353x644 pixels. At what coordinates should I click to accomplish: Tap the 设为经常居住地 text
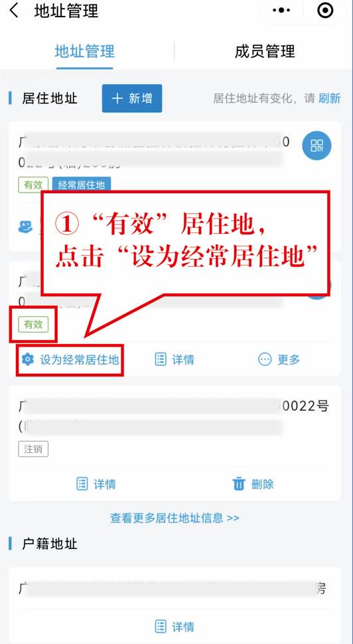pyautogui.click(x=79, y=360)
